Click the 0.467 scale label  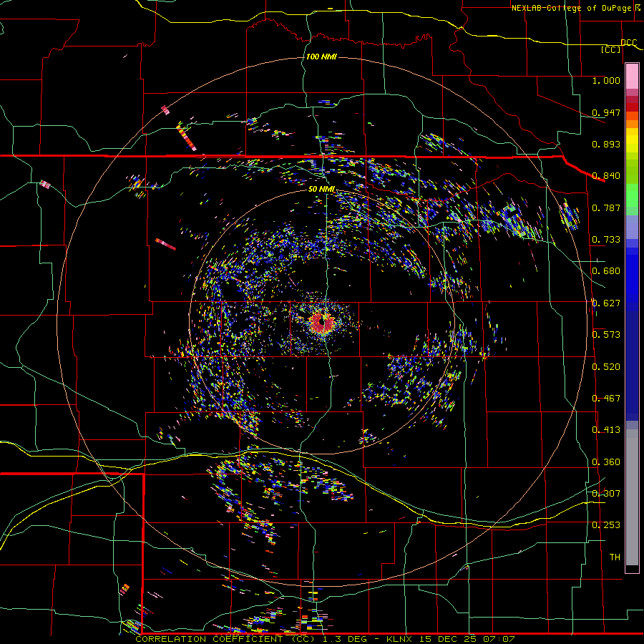606,399
